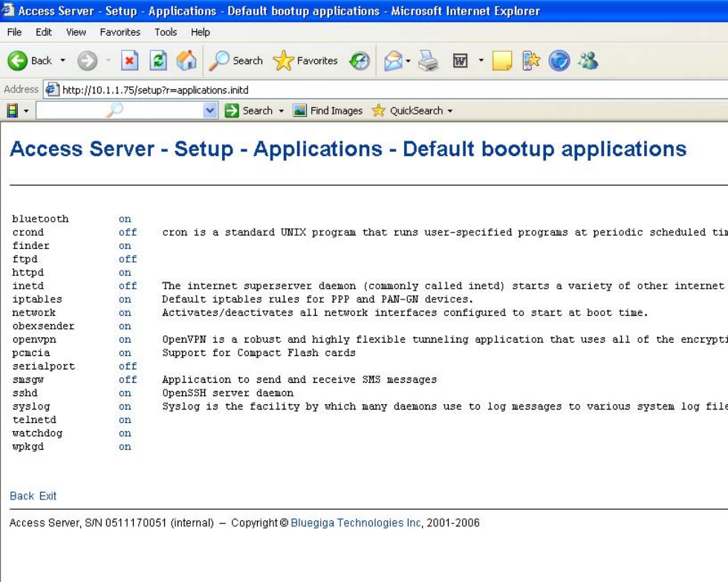Toggle bluetooth bootup state 'on'
Image resolution: width=728 pixels, height=582 pixels.
point(125,219)
